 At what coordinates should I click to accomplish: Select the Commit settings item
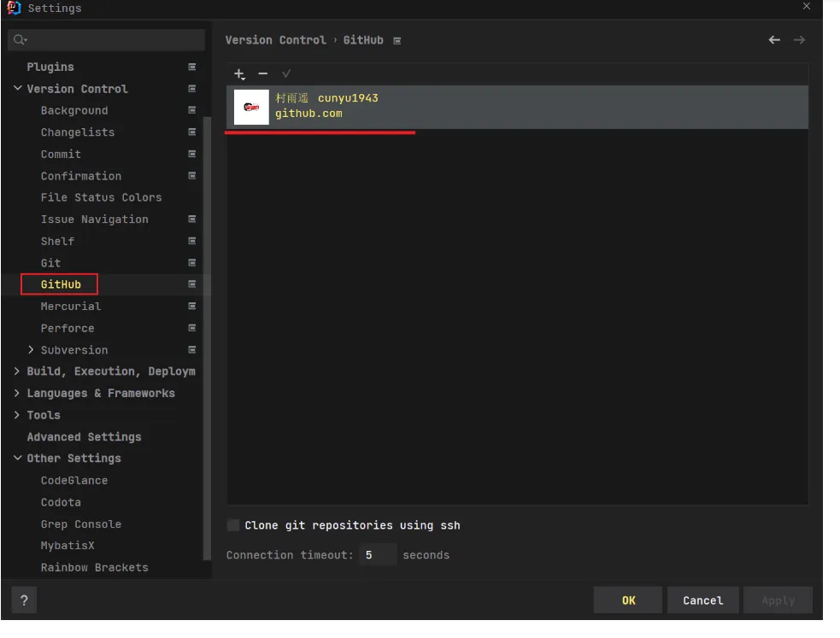[61, 154]
